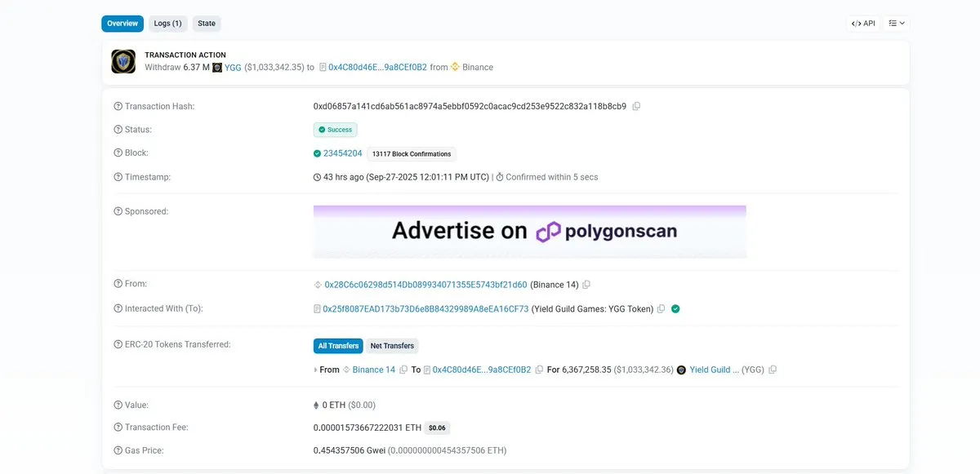Open the YGG token link in Transaction Action

233,67
